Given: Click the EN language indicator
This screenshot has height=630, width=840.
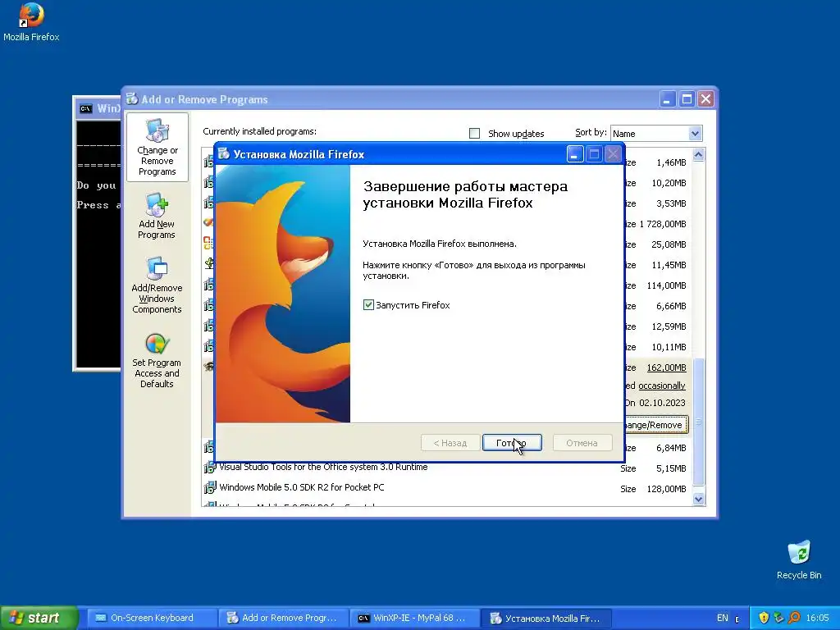Looking at the screenshot, I should pyautogui.click(x=722, y=618).
